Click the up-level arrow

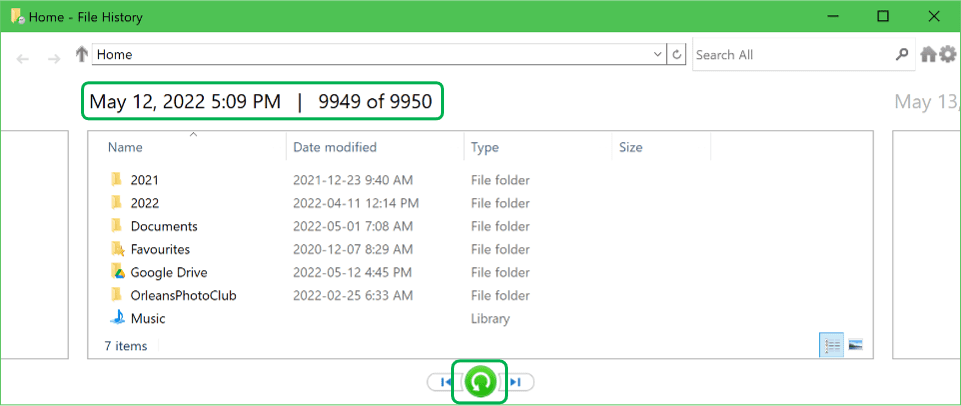point(82,54)
